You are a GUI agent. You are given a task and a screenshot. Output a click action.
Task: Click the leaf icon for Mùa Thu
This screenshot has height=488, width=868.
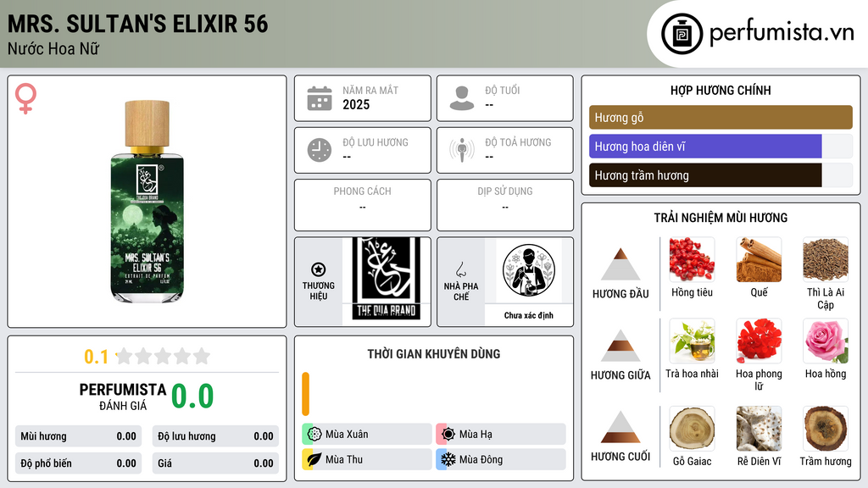click(314, 459)
